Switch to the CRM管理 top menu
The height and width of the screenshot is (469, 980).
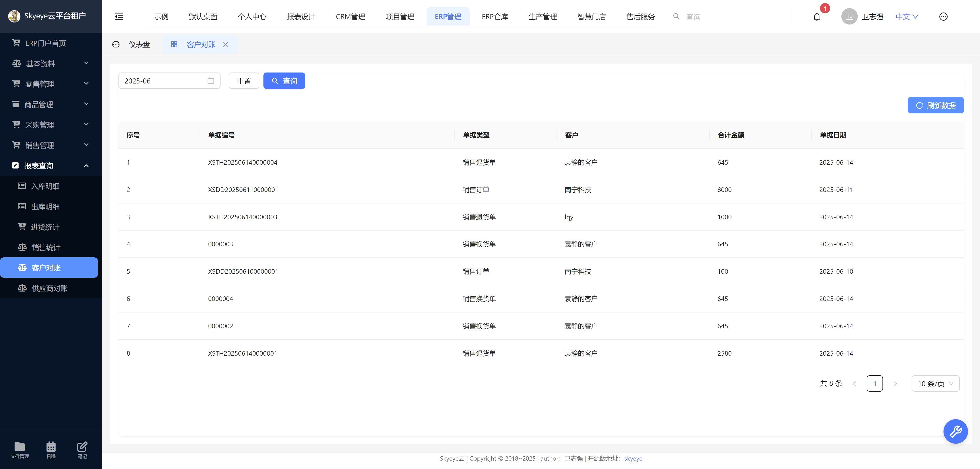click(350, 17)
